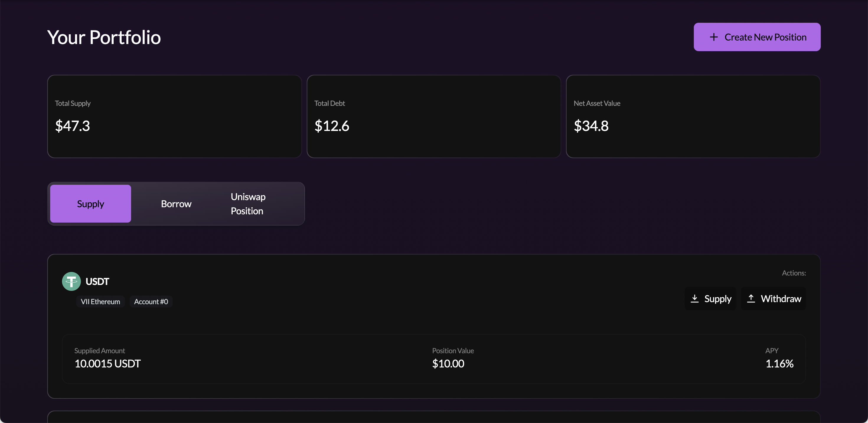The width and height of the screenshot is (868, 423).
Task: Select the Supply tab
Action: [90, 203]
